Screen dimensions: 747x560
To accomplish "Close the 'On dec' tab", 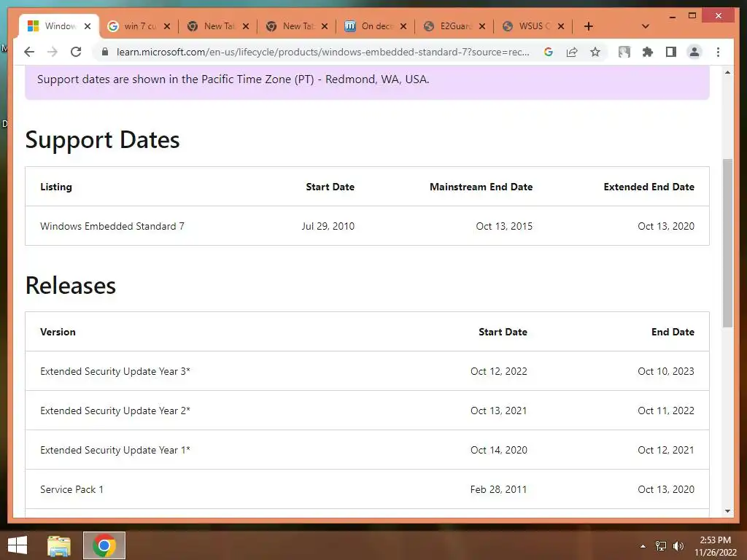I will [403, 26].
